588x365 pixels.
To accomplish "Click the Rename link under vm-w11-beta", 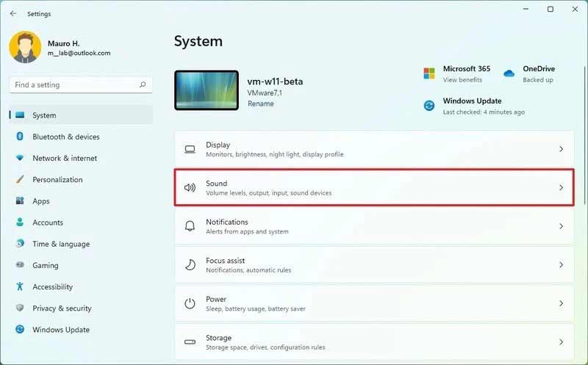I will point(261,104).
